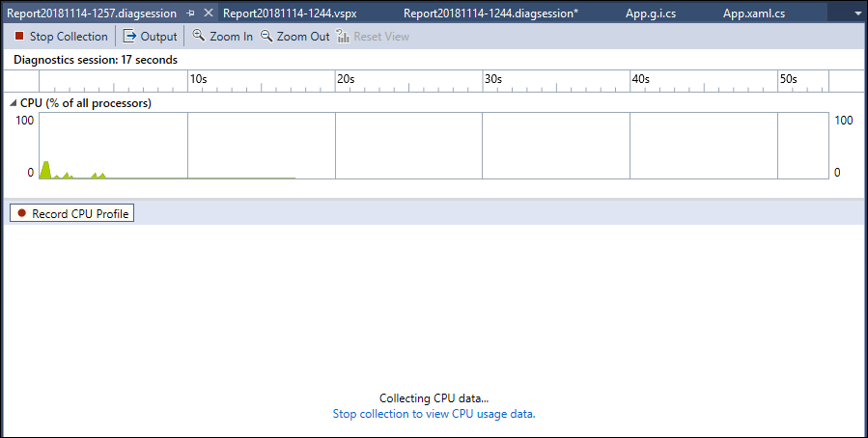This screenshot has width=868, height=438.
Task: Select the Report20181114-1257.diagsession tab
Action: (92, 14)
